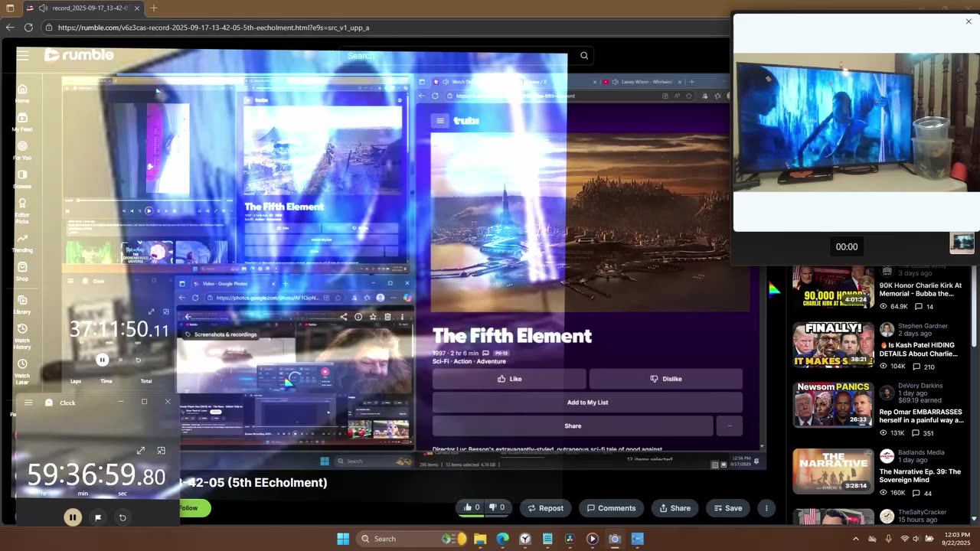Mute the record_2025-09-17 browser tab audio

[x=44, y=8]
